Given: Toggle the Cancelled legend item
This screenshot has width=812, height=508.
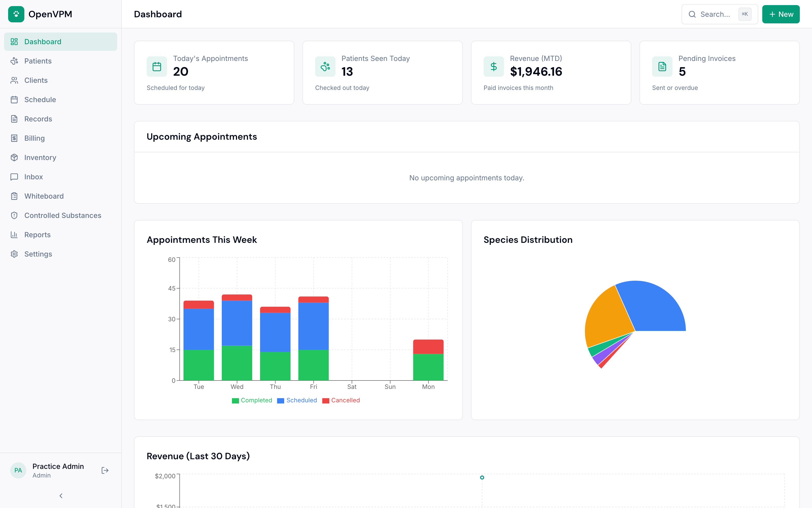Looking at the screenshot, I should point(341,400).
